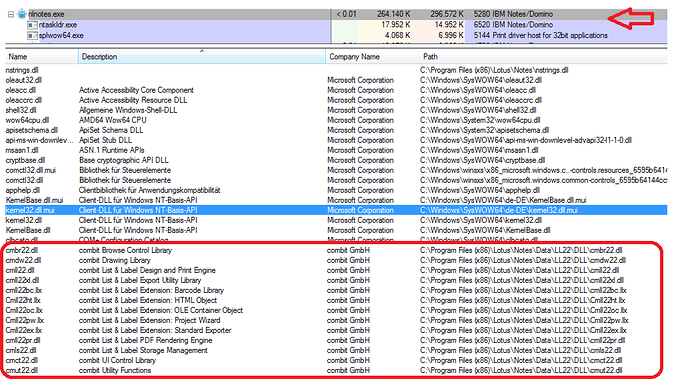Click path C:\Windows\SysWOW64\shell32.dll

[481, 110]
